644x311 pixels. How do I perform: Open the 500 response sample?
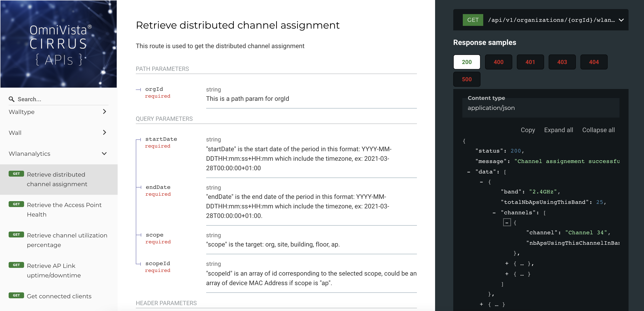pyautogui.click(x=466, y=79)
